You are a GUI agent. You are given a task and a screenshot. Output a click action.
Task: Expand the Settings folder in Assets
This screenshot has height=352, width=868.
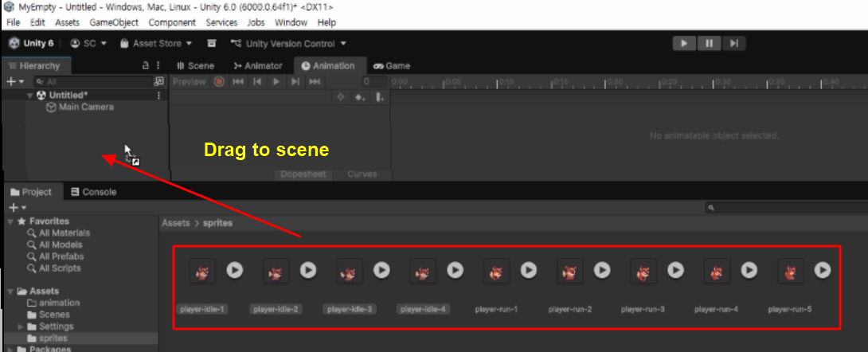pyautogui.click(x=21, y=327)
